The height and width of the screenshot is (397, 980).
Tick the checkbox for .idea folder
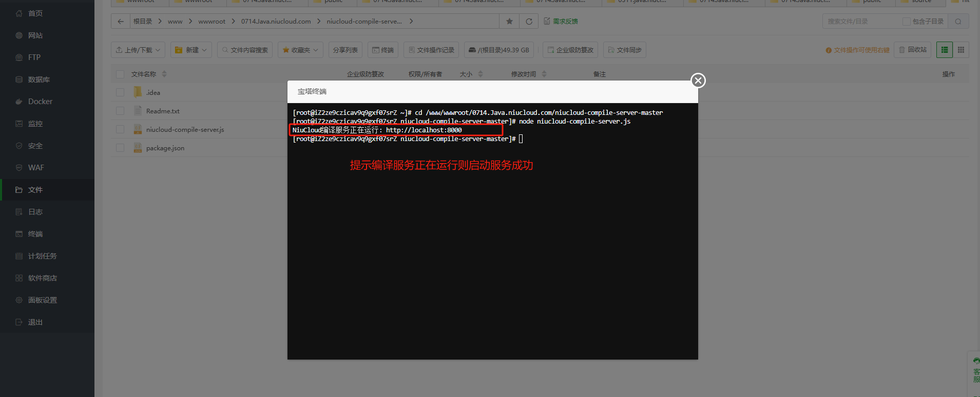120,93
